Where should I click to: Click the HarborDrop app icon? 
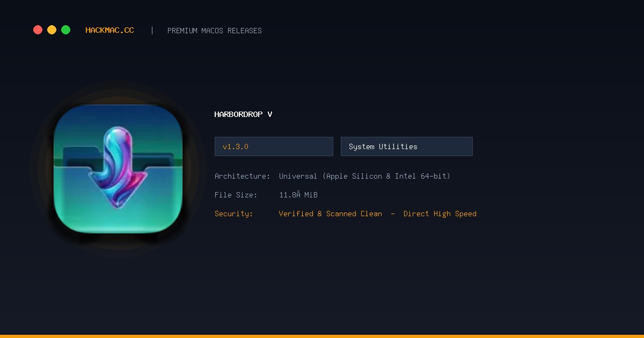[x=118, y=169]
